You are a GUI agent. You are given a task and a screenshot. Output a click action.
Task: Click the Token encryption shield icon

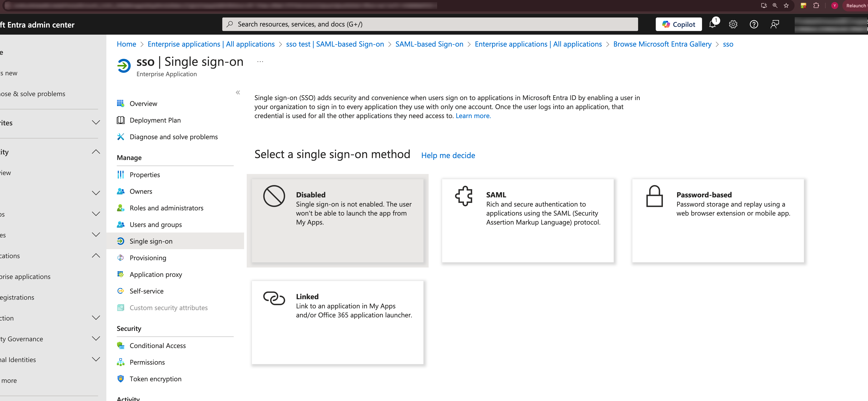tap(121, 379)
